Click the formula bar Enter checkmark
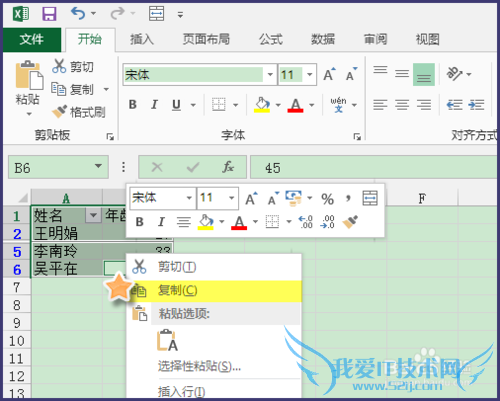500x401 pixels. [193, 167]
